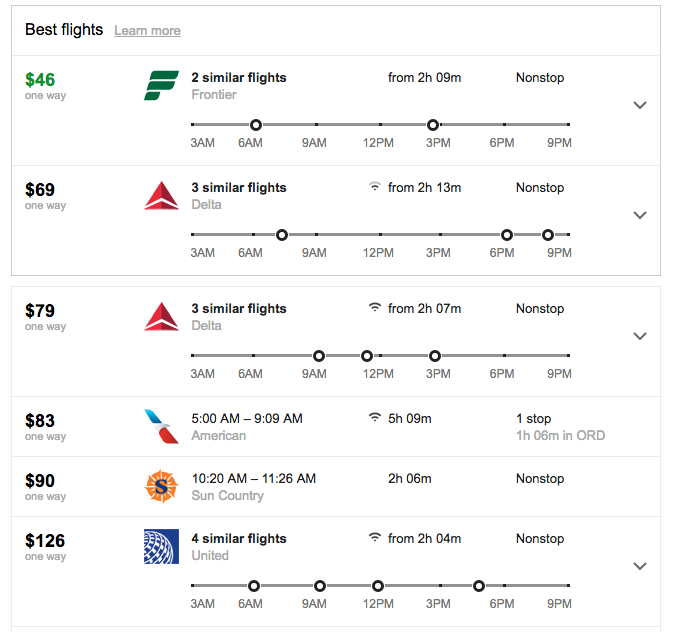The image size is (673, 632).
Task: Click the United departure marker at 12PM
Action: [x=378, y=586]
